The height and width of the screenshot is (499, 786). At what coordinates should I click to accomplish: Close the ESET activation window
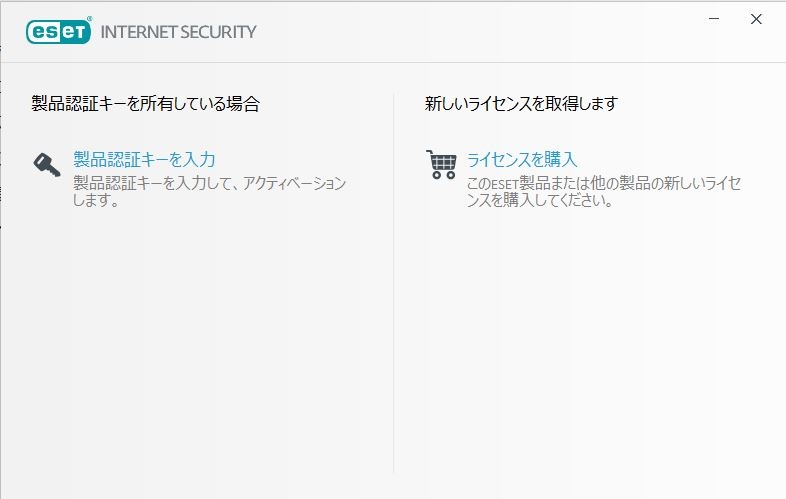(756, 19)
